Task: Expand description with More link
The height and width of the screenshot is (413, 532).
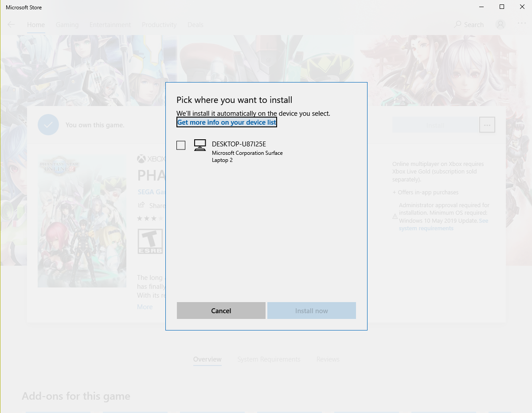Action: click(x=145, y=307)
